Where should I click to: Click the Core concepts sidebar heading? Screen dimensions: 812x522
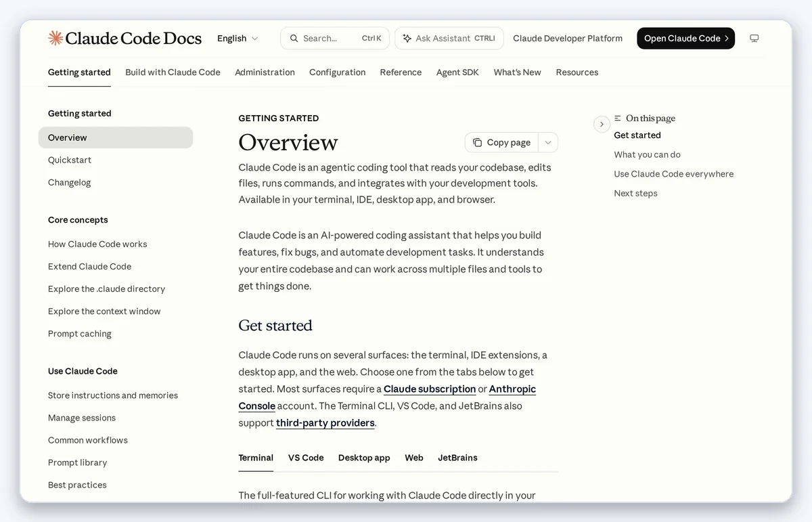[78, 219]
